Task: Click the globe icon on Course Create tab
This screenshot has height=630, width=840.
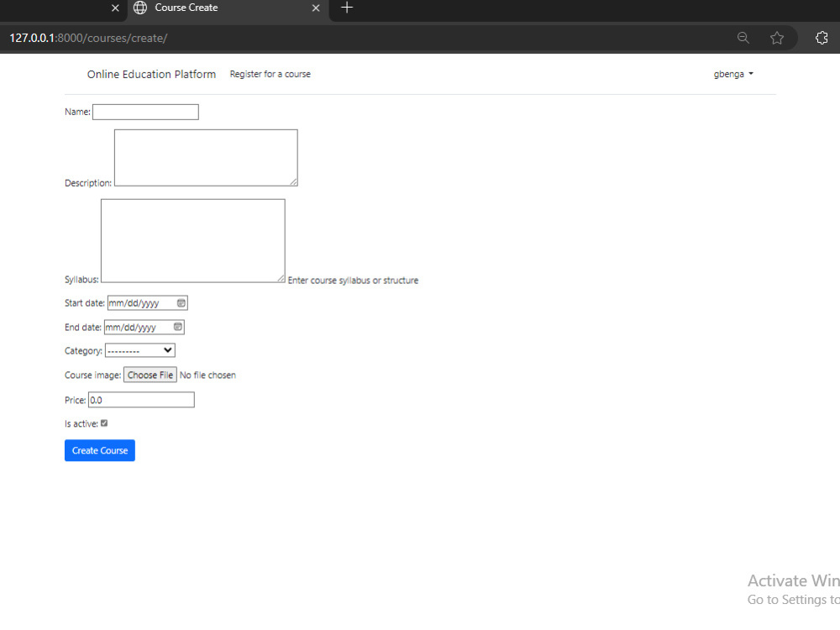Action: pos(140,8)
